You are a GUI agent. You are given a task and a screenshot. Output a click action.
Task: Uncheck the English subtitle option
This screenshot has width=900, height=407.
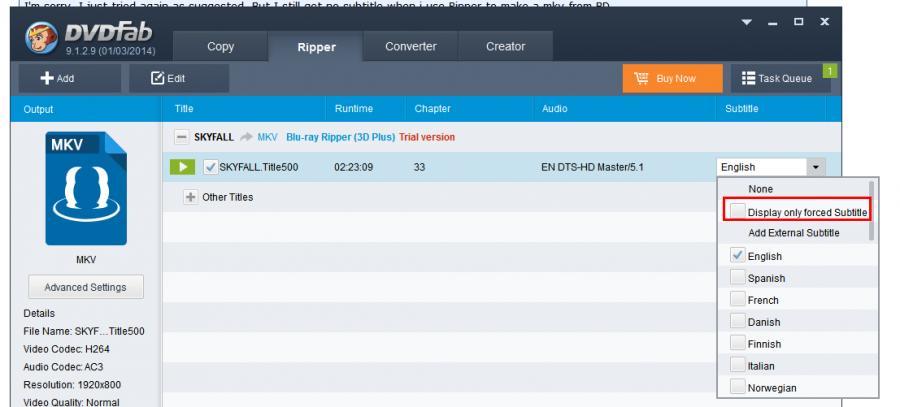point(737,256)
